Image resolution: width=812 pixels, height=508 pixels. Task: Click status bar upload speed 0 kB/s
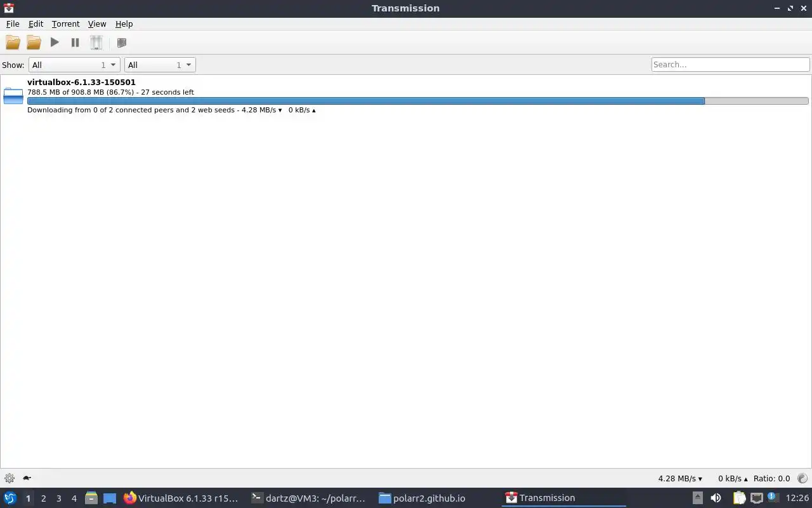(x=733, y=478)
